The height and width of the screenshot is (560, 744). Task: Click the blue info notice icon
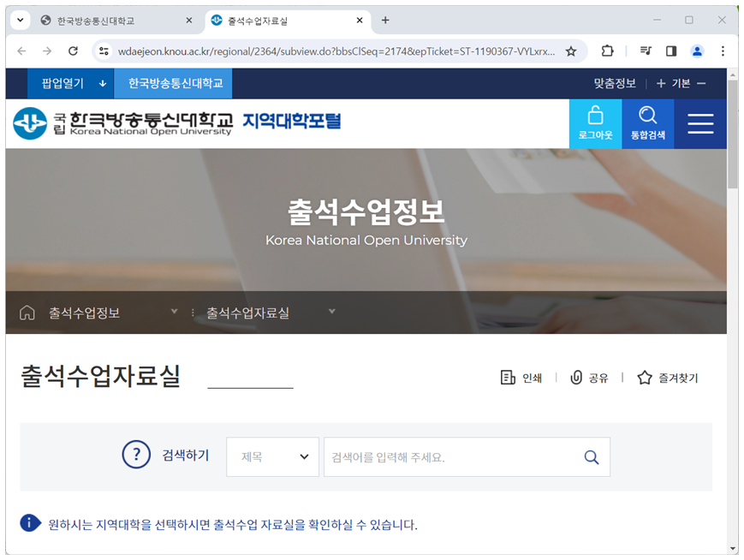[x=30, y=523]
